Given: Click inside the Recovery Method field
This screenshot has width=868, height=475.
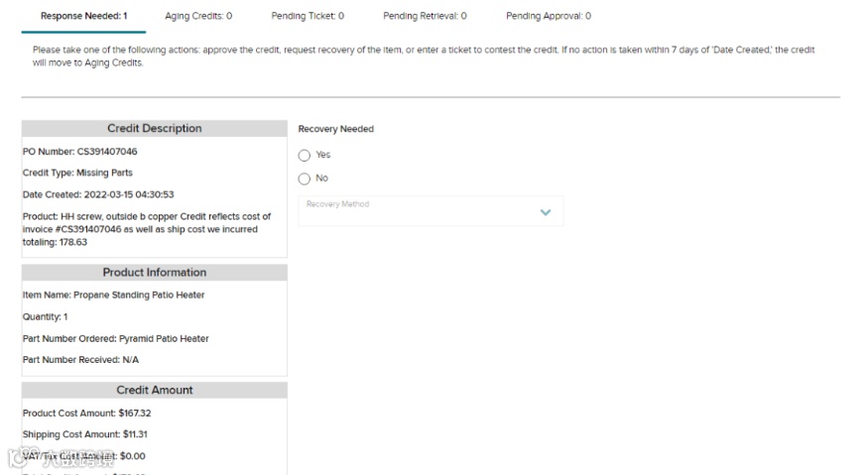Looking at the screenshot, I should pyautogui.click(x=417, y=211).
